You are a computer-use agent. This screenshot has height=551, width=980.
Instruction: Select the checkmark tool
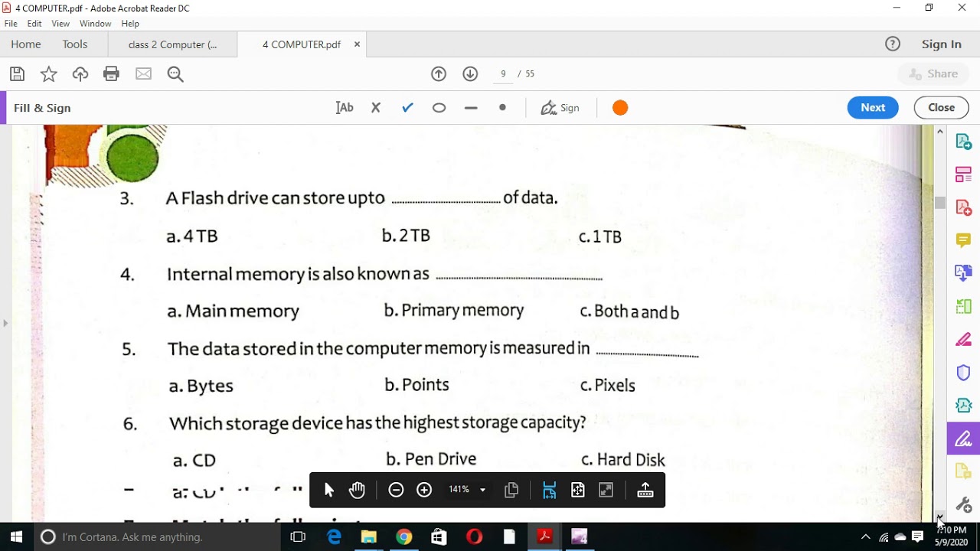(407, 108)
